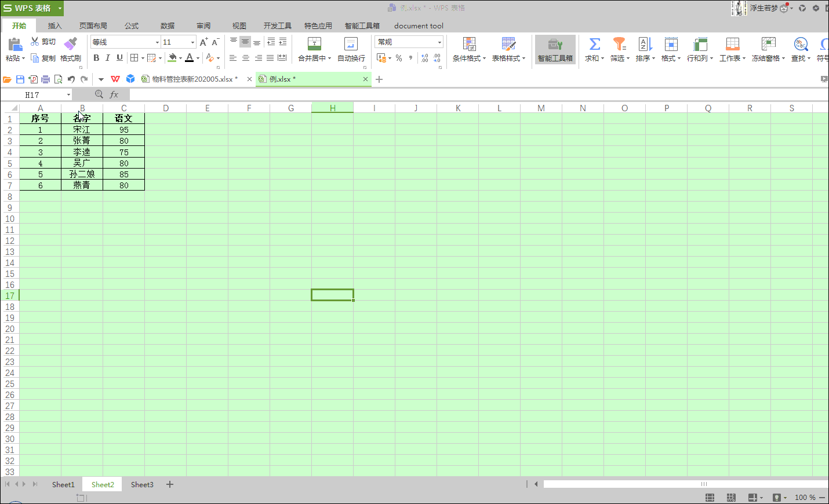Open the font name dropdown (等线)
This screenshot has height=504, width=829.
157,42
